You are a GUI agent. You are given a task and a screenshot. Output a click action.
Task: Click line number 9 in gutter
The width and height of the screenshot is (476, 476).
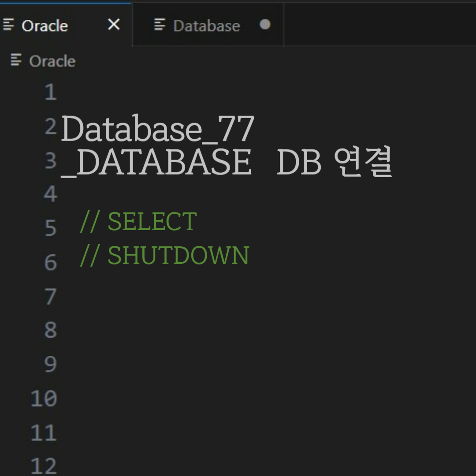tap(50, 364)
